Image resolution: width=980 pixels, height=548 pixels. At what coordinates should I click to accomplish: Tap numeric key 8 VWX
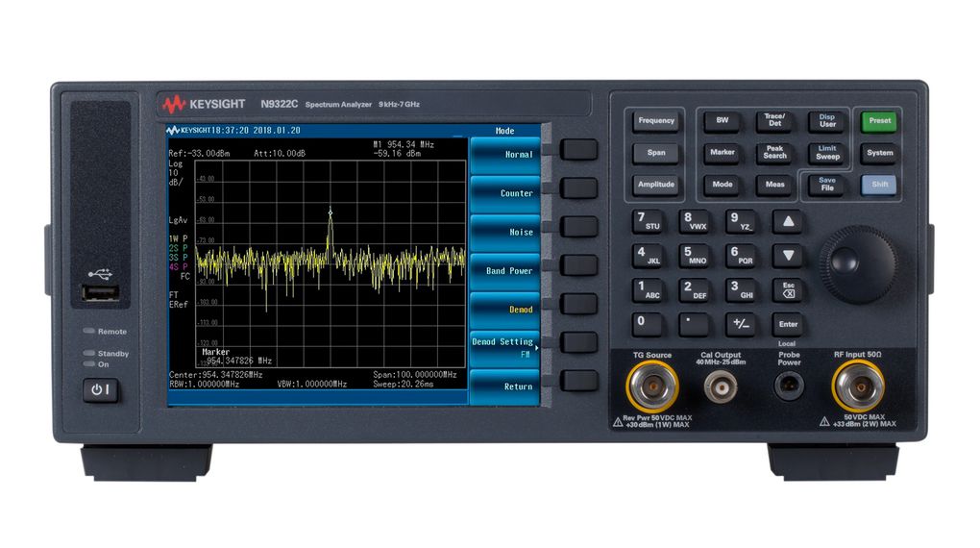click(695, 221)
